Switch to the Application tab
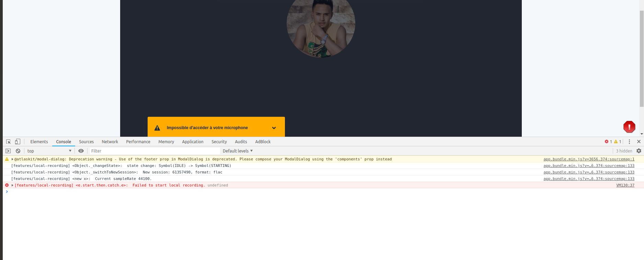This screenshot has width=644, height=260. (193, 142)
